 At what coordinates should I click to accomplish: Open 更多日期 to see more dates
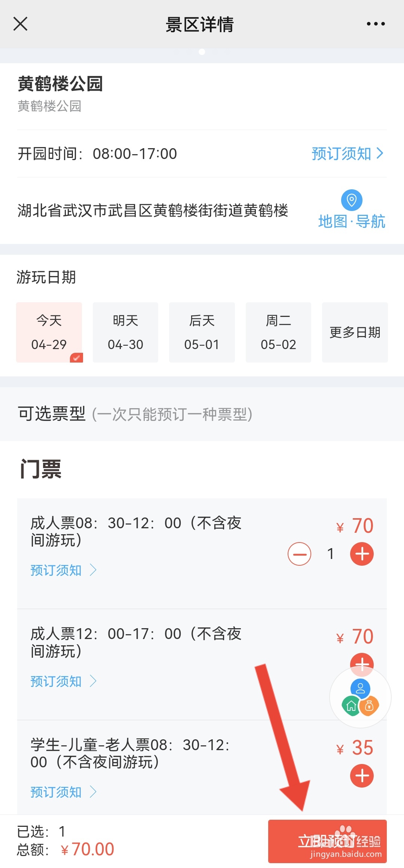tap(355, 332)
